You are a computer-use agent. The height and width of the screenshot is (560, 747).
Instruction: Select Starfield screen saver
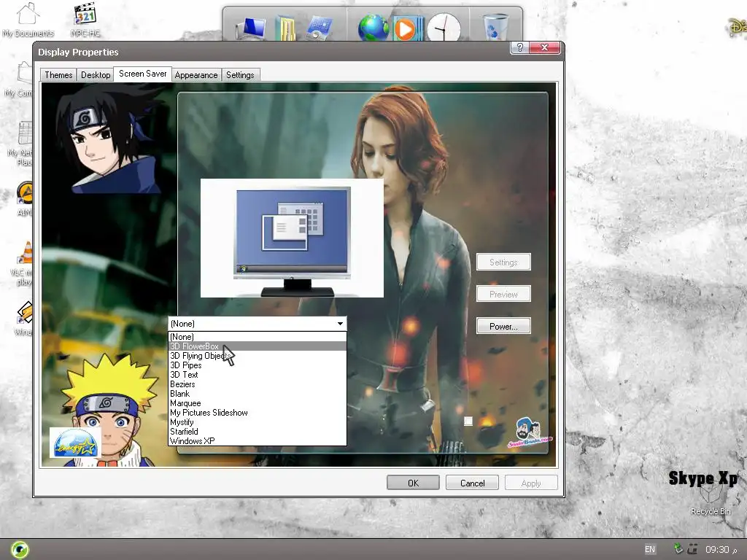point(258,432)
